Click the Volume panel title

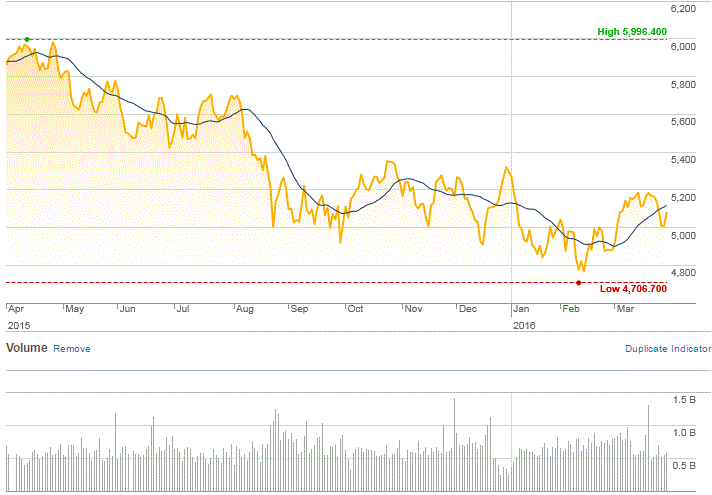pos(26,349)
